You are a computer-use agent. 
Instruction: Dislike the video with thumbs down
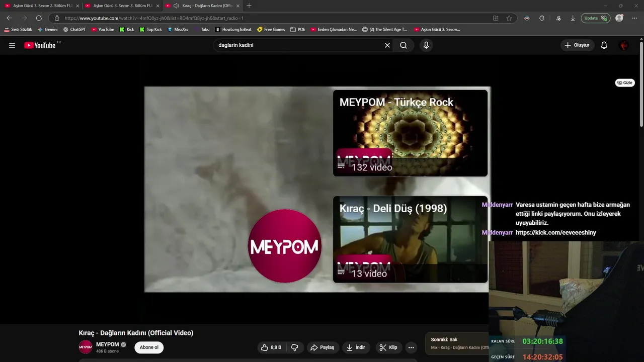click(x=295, y=347)
